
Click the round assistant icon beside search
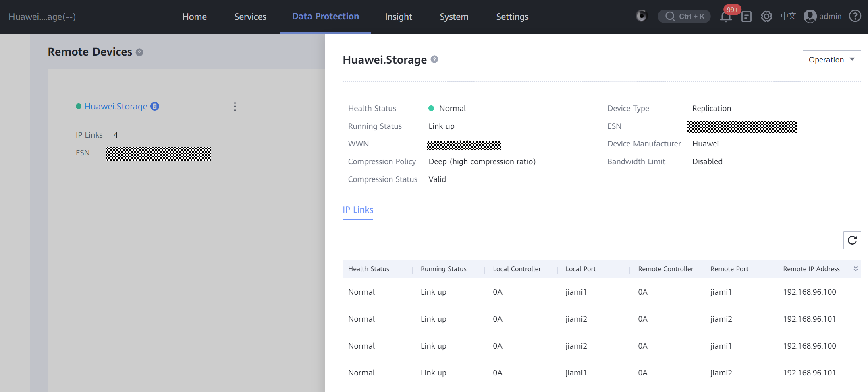coord(641,16)
